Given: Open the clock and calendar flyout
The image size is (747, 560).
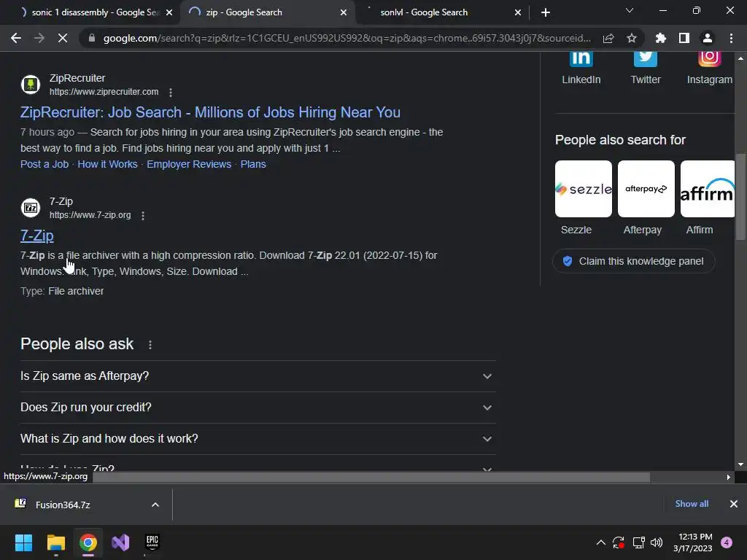Looking at the screenshot, I should [x=693, y=542].
